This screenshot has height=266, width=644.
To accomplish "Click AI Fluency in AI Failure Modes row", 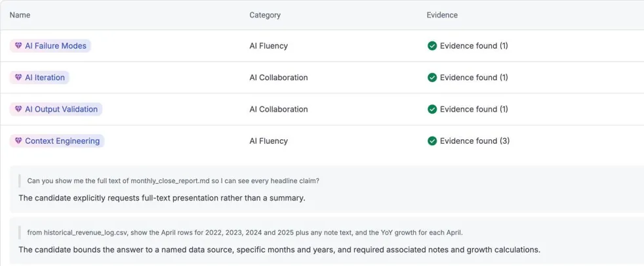I will coord(269,45).
